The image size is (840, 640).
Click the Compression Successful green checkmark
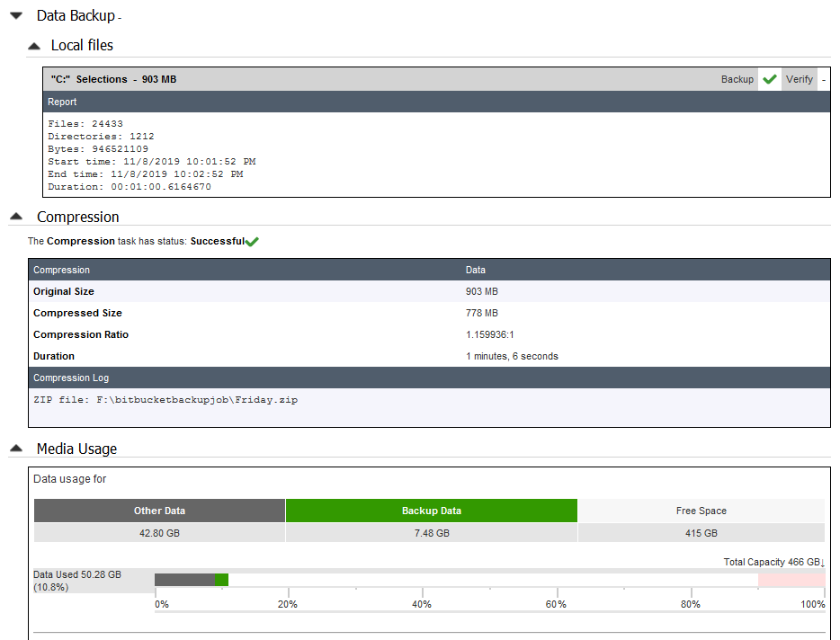(x=252, y=242)
